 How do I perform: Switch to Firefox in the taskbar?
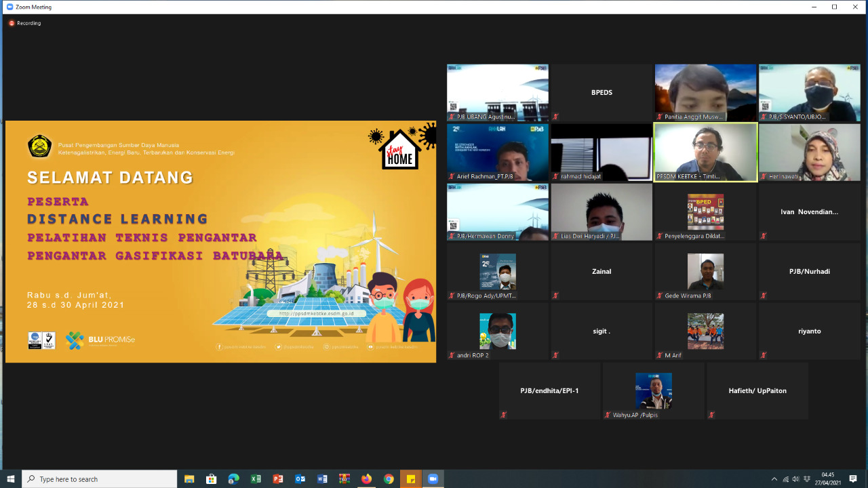coord(366,479)
